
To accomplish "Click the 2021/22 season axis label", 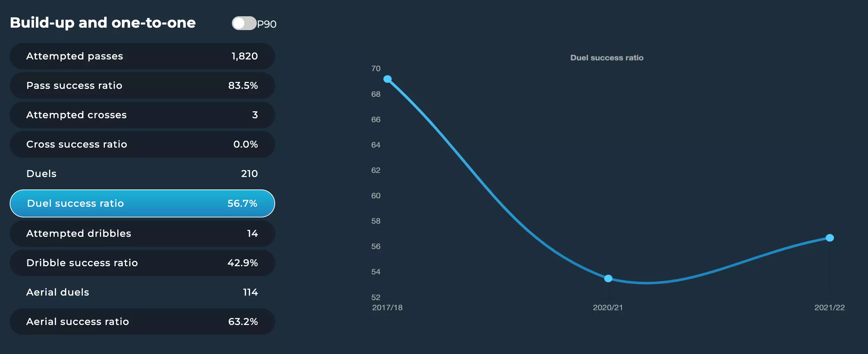I will (829, 307).
